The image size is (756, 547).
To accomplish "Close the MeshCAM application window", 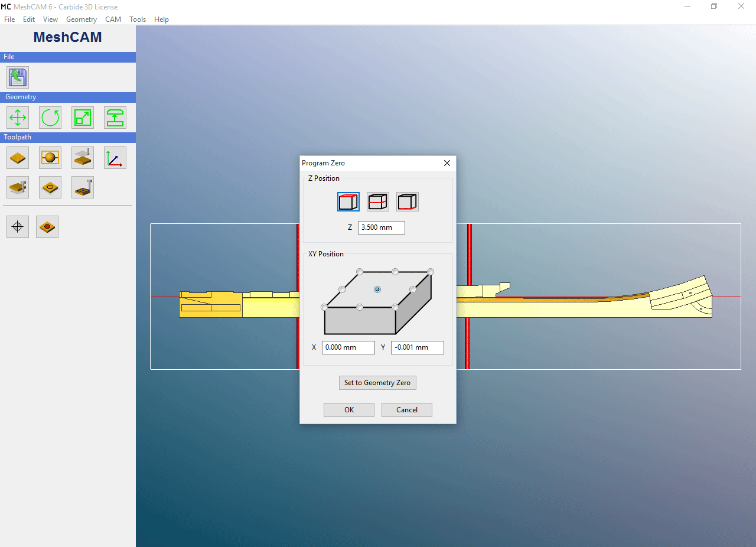I will [741, 6].
